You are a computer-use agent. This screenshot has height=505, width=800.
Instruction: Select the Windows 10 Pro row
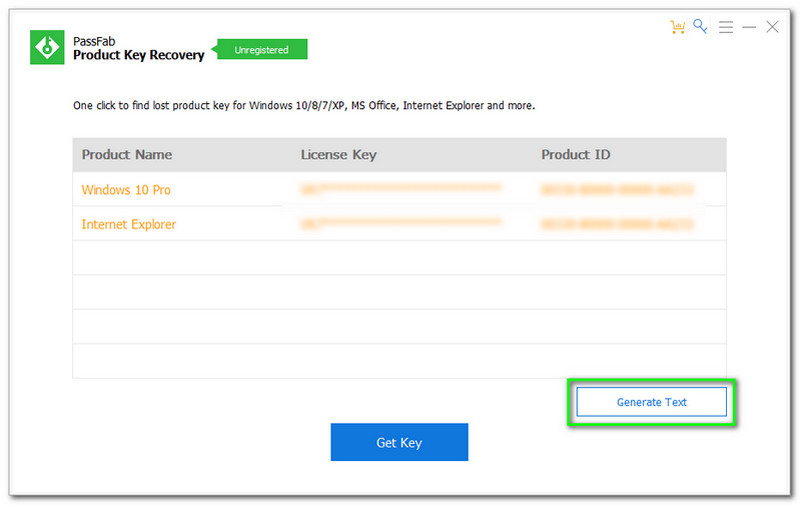tap(119, 190)
